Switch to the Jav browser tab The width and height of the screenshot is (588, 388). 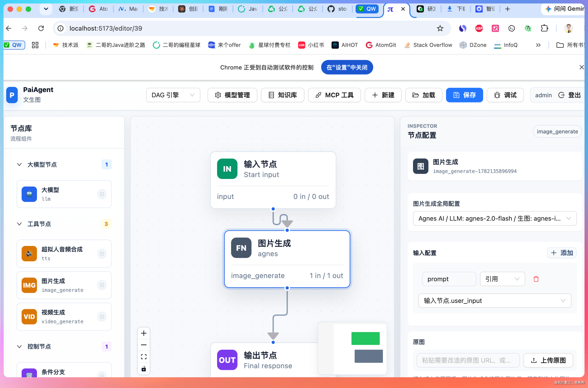tap(248, 9)
